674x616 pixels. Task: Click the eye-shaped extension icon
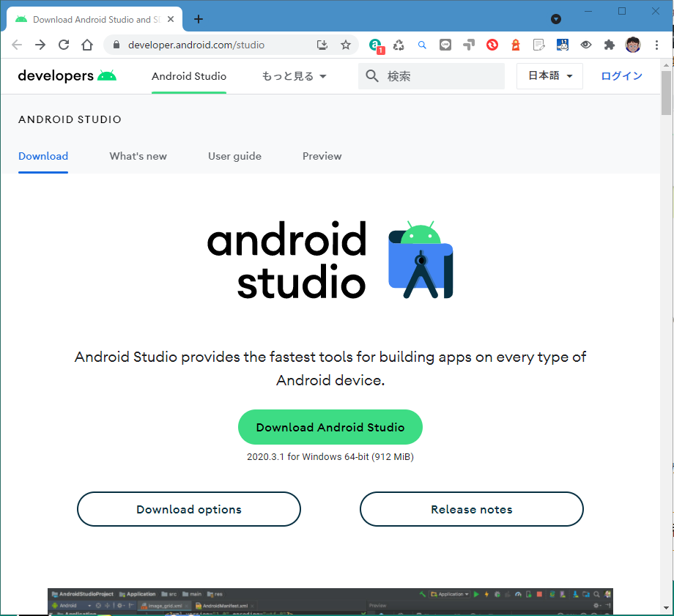tap(586, 45)
